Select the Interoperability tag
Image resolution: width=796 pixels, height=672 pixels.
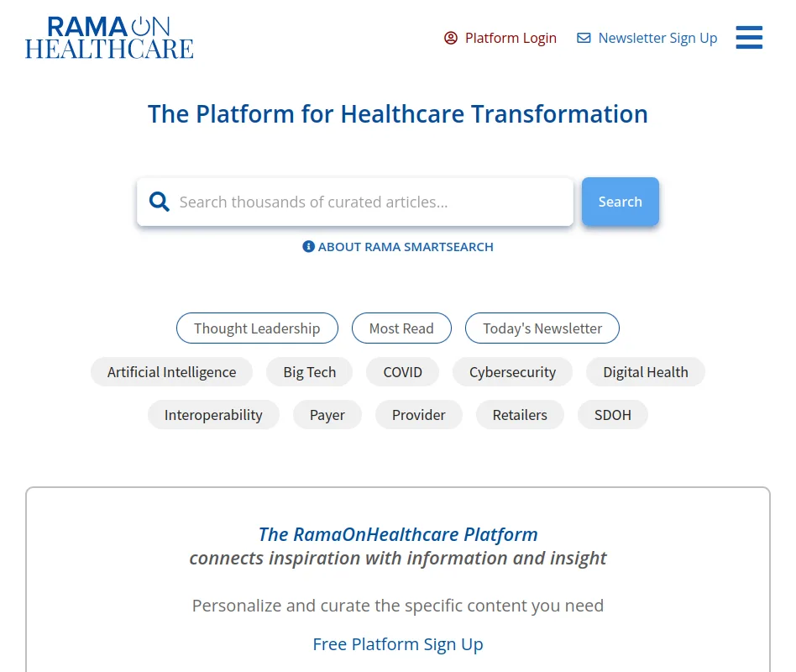[213, 414]
